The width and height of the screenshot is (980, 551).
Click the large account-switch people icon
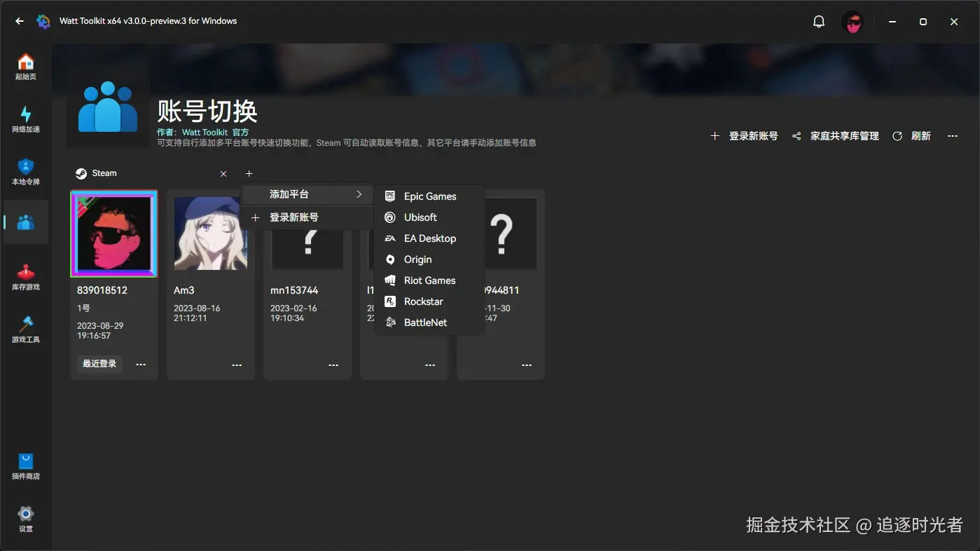[x=108, y=107]
